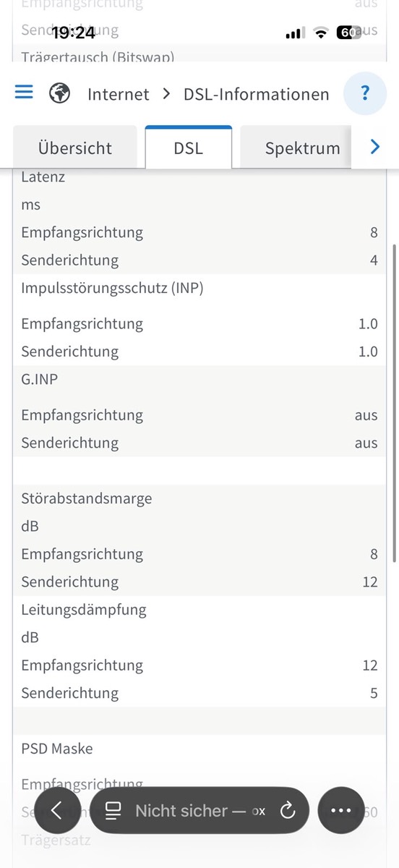Tap the browser back arrow button
This screenshot has width=399, height=868.
(x=56, y=811)
